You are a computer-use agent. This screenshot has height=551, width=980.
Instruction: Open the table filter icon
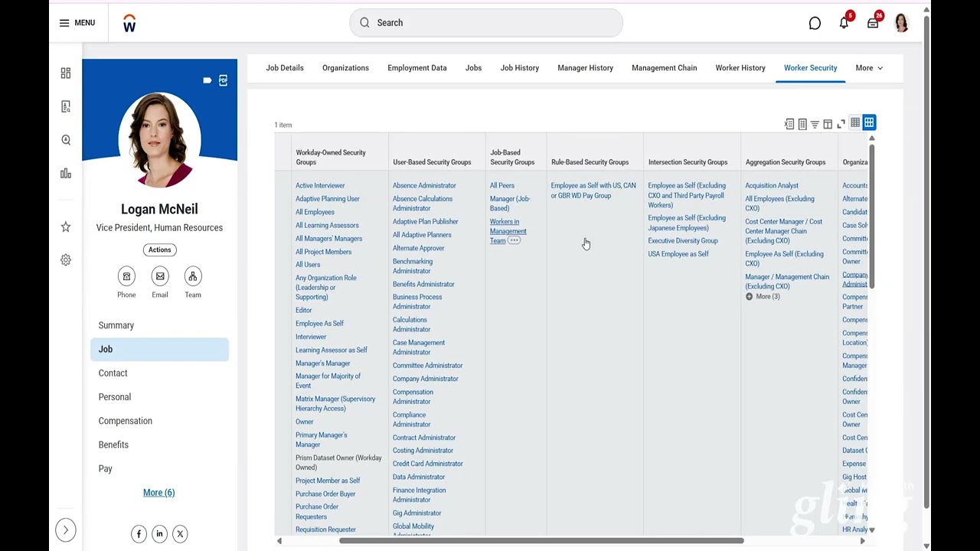(x=815, y=124)
